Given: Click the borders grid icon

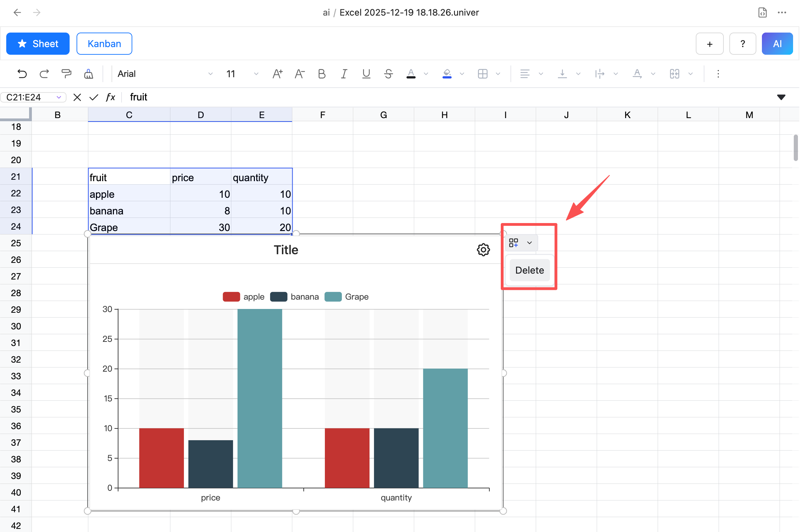Looking at the screenshot, I should coord(482,74).
